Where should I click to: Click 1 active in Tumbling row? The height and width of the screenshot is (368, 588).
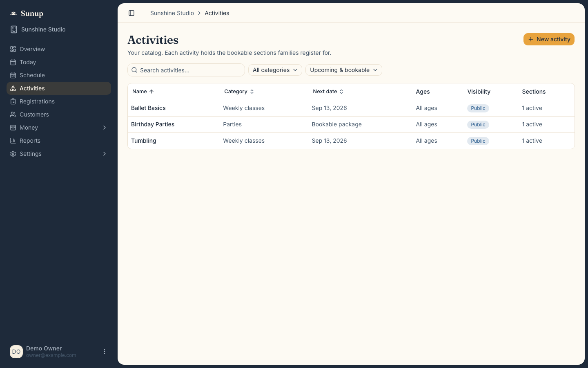532,141
